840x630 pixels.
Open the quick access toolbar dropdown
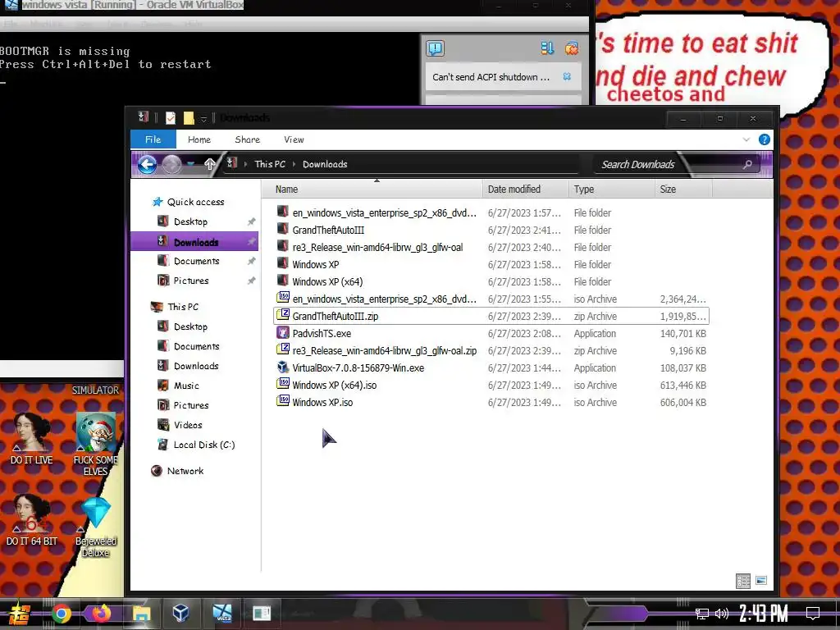pos(203,118)
